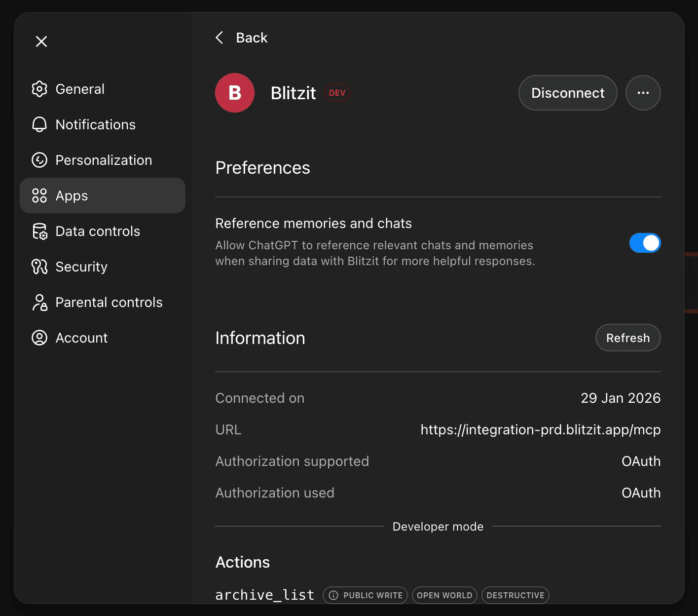Click the Apps grid icon
Image resolution: width=698 pixels, height=616 pixels.
(x=39, y=195)
